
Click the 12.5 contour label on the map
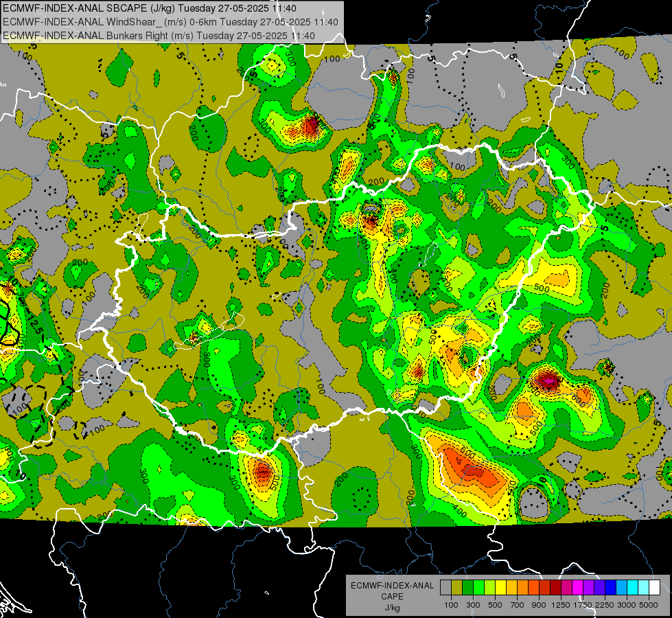pos(36,325)
